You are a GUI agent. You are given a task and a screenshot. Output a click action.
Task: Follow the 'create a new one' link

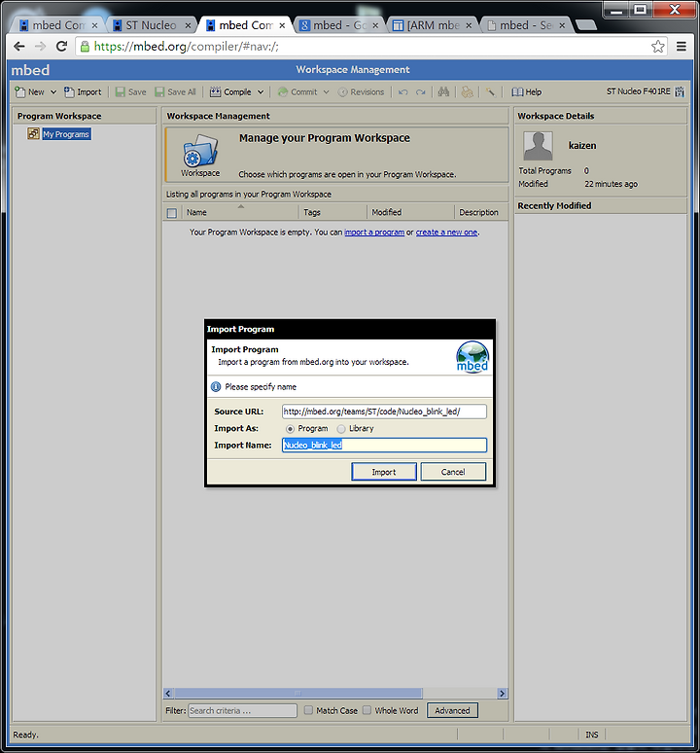tap(446, 232)
